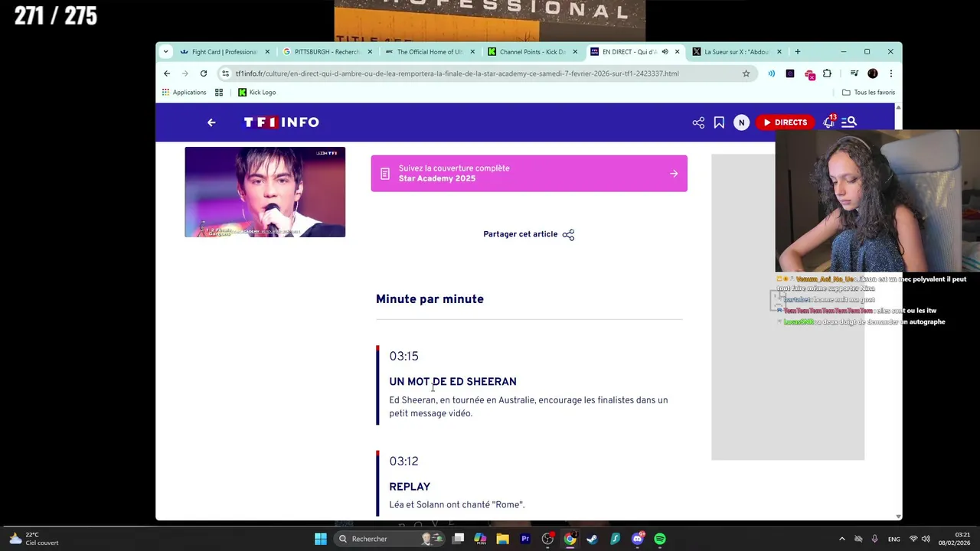Open the Star Academy 2025 coverage banner
Screen dimensions: 980x551
coord(529,174)
